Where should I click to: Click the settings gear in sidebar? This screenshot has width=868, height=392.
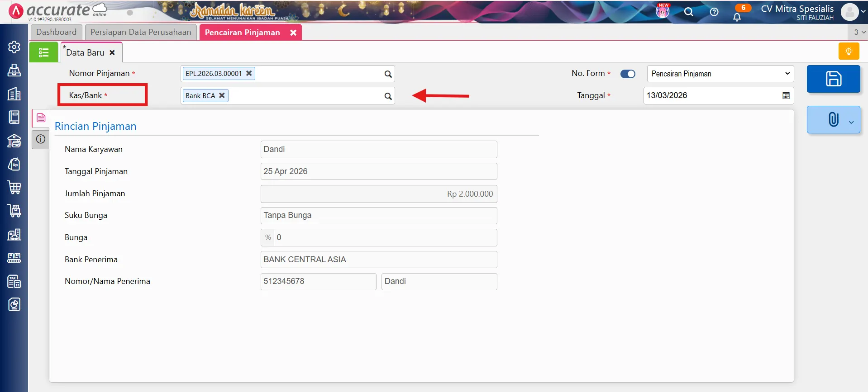[x=14, y=47]
